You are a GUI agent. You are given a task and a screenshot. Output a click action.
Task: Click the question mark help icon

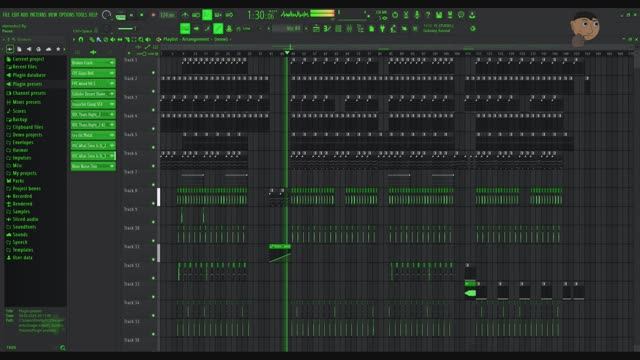click(x=428, y=15)
